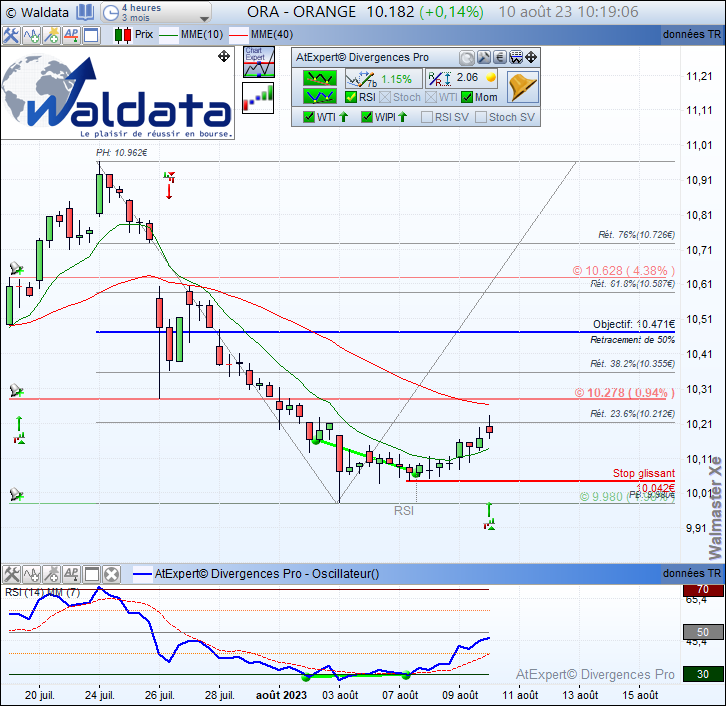The image size is (726, 706).
Task: Maximize oscillator panel using window icon
Action: 91,575
